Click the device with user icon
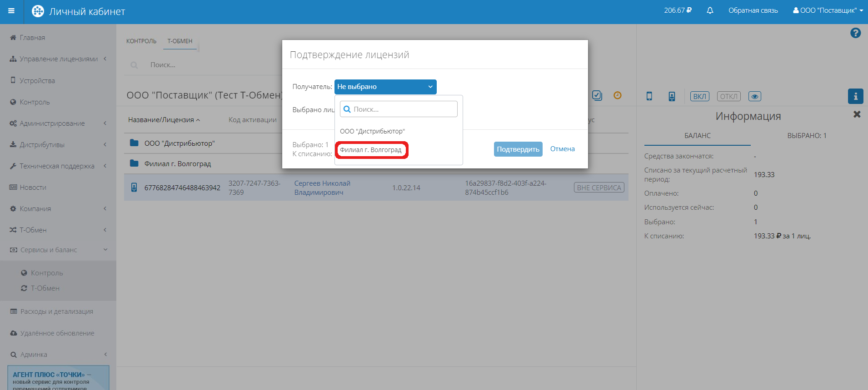This screenshot has width=868, height=390. click(672, 96)
